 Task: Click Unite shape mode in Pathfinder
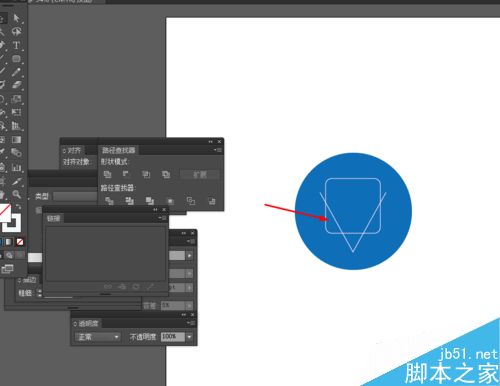pos(107,174)
